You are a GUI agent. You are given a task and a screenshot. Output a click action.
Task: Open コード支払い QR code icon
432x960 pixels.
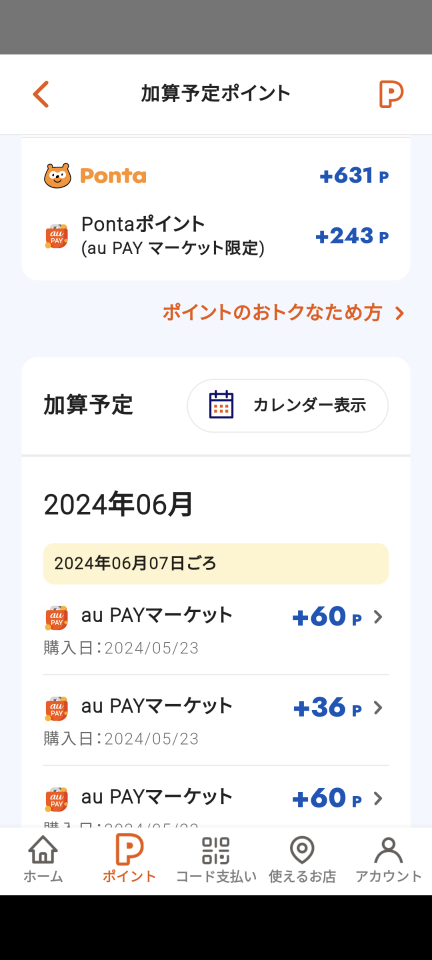coord(215,850)
